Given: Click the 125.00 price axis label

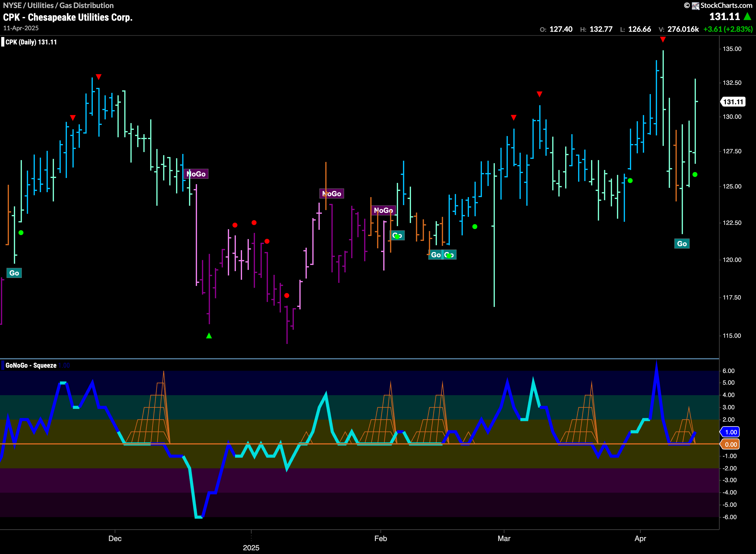Looking at the screenshot, I should point(732,186).
